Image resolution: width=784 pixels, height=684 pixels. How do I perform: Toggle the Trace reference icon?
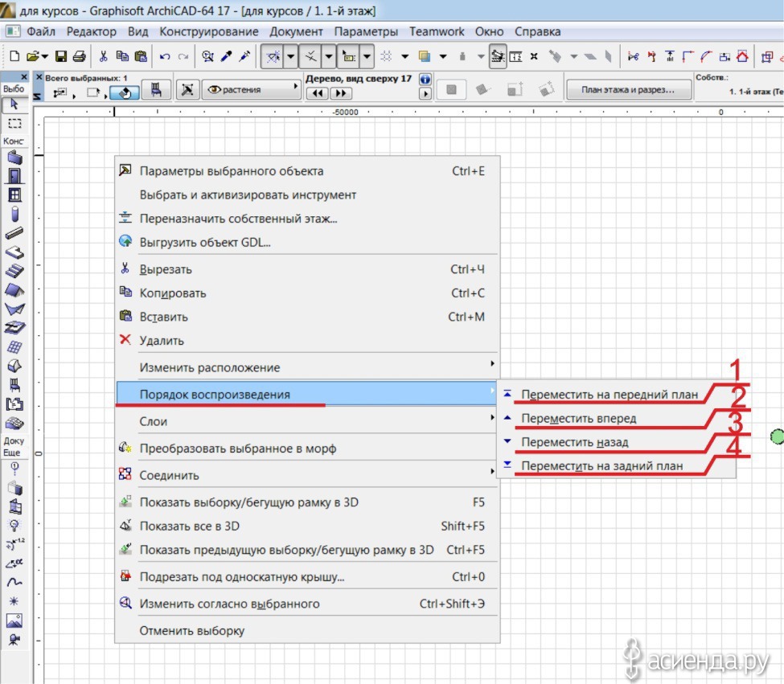pyautogui.click(x=424, y=56)
